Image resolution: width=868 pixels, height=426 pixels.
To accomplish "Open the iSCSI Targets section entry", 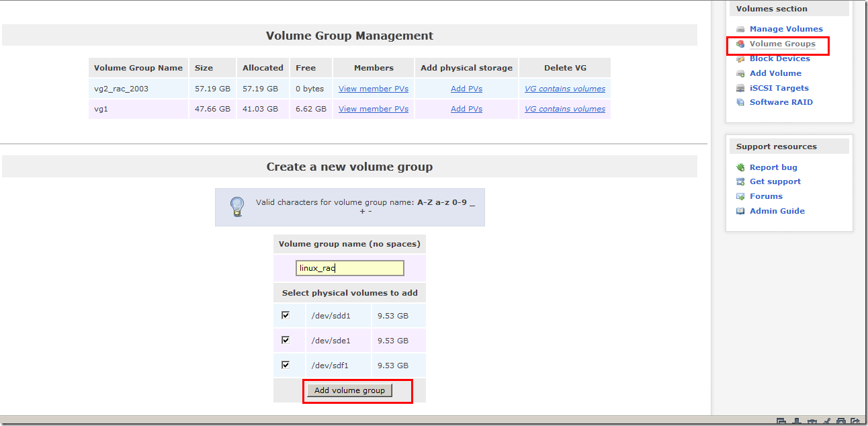I will (x=779, y=88).
